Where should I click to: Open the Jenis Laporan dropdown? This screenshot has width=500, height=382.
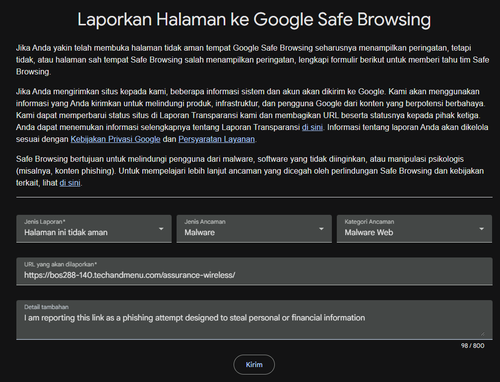(x=94, y=229)
